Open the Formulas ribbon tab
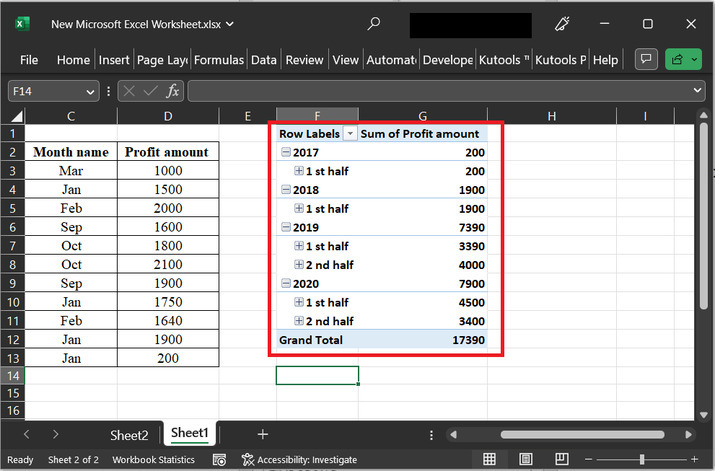This screenshot has width=715, height=471. (219, 60)
